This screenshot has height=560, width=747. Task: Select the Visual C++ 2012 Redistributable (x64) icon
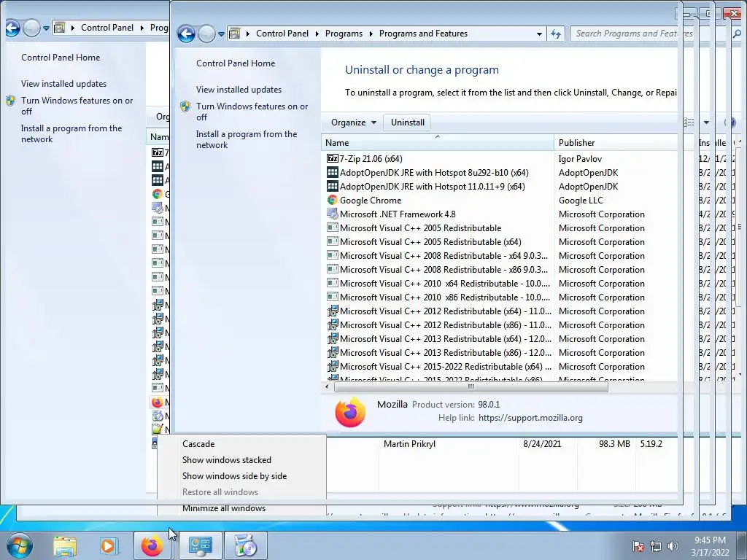click(x=332, y=311)
